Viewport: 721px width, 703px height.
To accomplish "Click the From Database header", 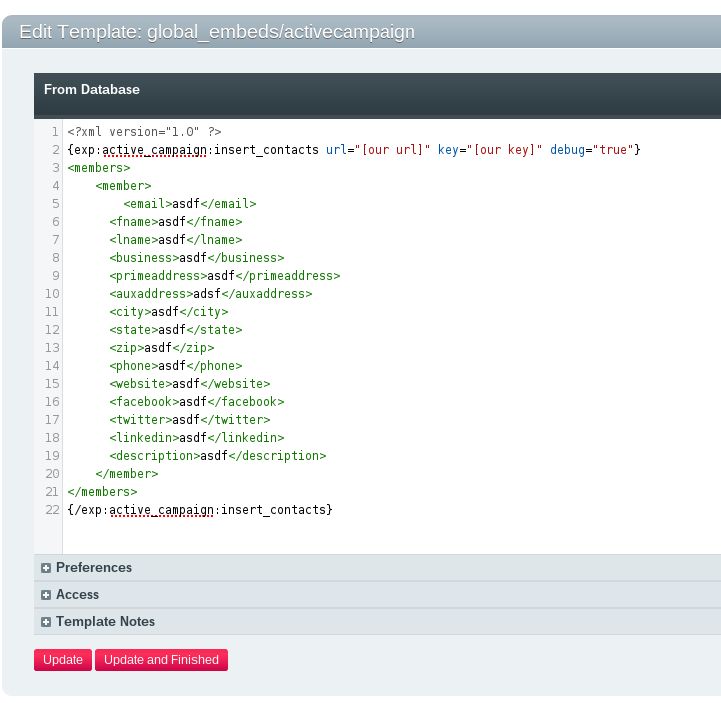I will [92, 89].
